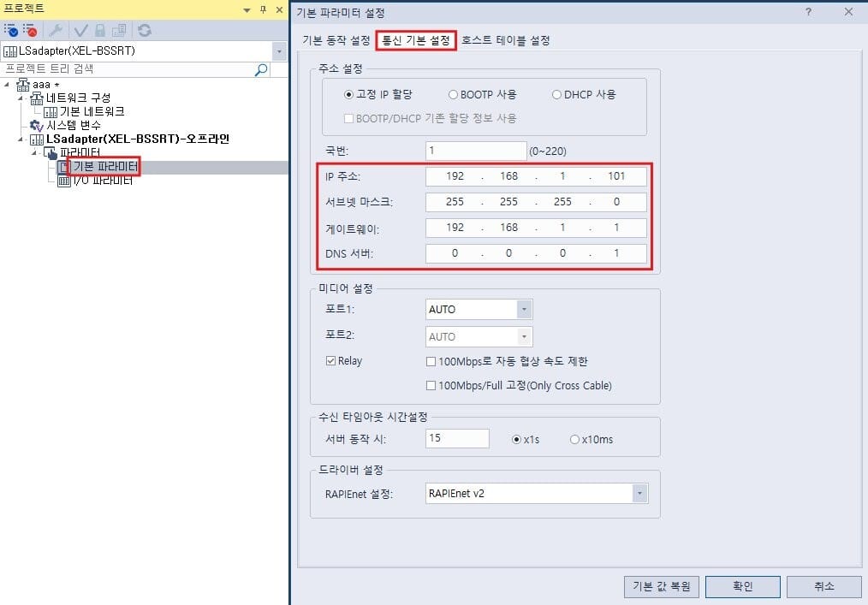Click the refresh icon in project toolbar

tap(145, 30)
